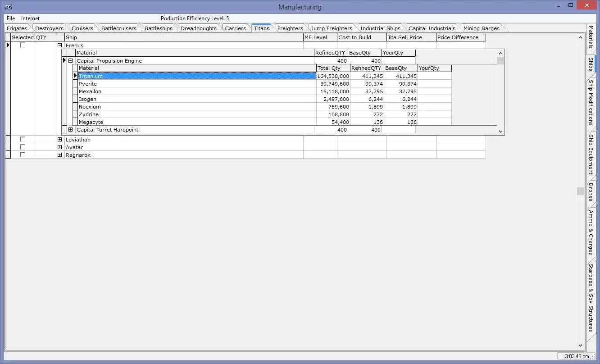The image size is (600, 364).
Task: Click the Cost to Build column header
Action: [362, 37]
